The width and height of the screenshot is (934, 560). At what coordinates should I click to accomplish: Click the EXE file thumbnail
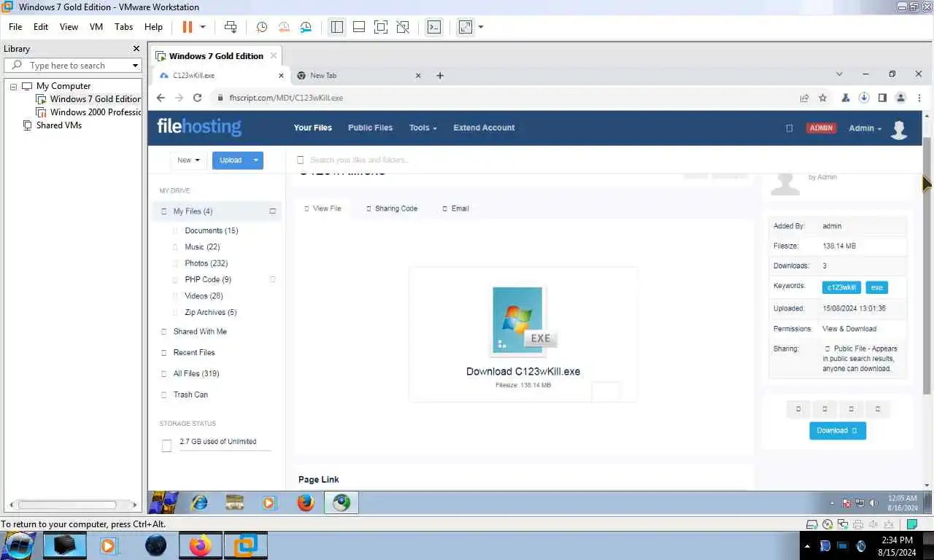[522, 320]
